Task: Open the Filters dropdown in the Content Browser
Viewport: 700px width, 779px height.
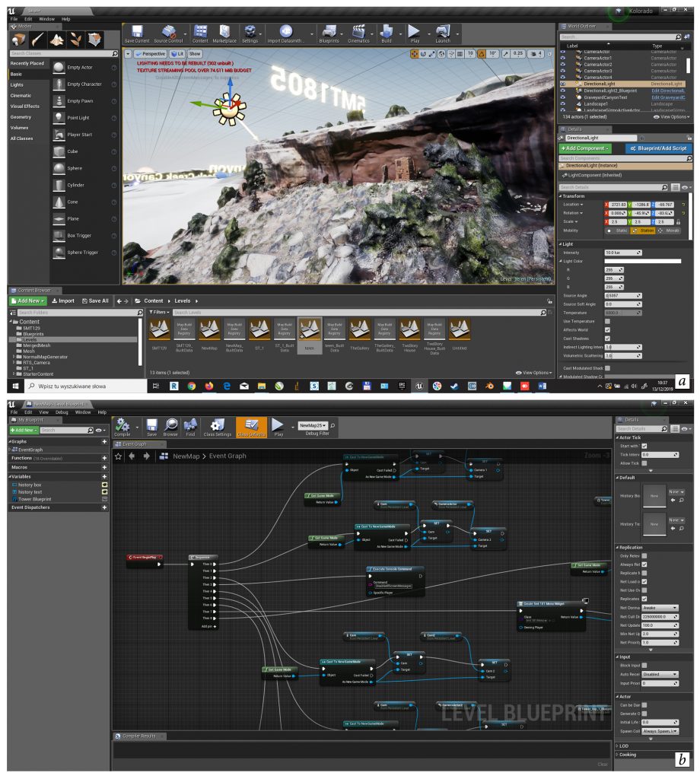Action: tap(160, 312)
